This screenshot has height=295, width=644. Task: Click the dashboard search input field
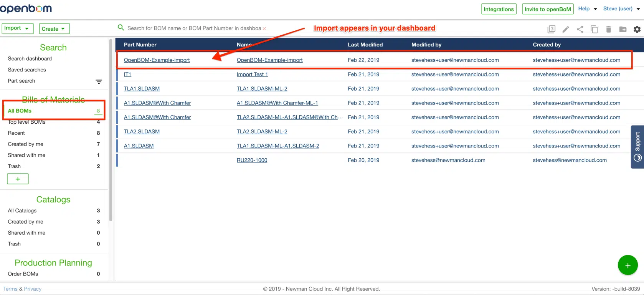pyautogui.click(x=194, y=28)
